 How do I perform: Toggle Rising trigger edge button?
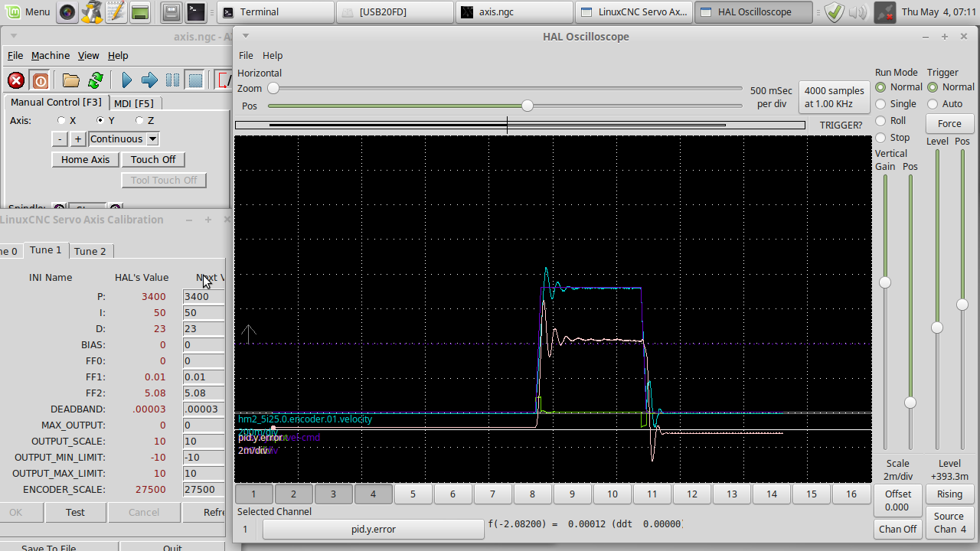pos(949,494)
